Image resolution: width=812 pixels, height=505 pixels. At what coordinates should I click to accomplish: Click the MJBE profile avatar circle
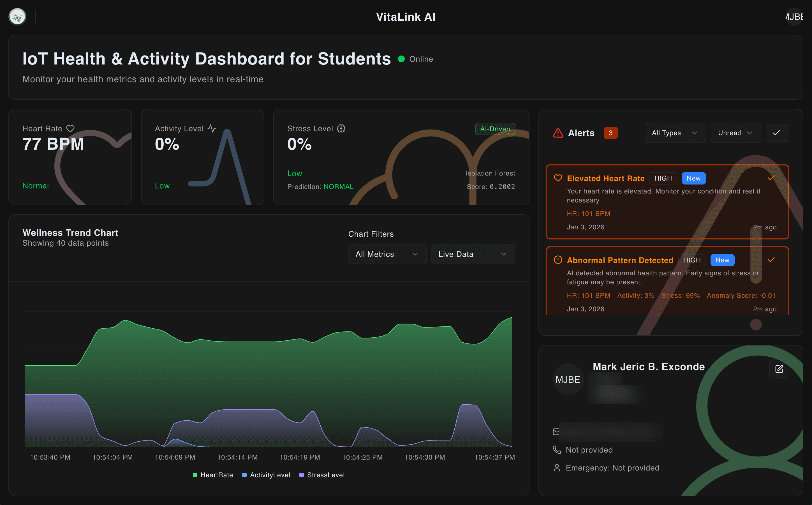(568, 379)
